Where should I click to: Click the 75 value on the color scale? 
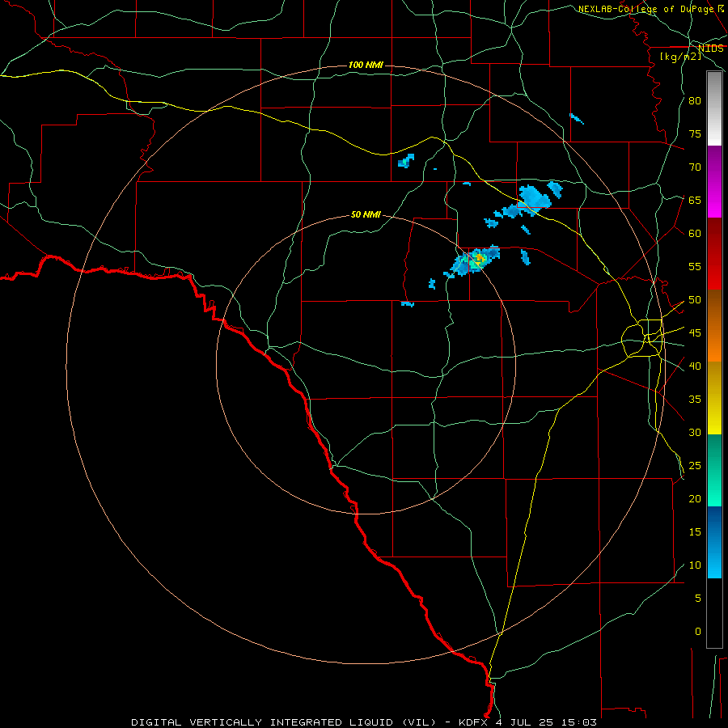(695, 133)
